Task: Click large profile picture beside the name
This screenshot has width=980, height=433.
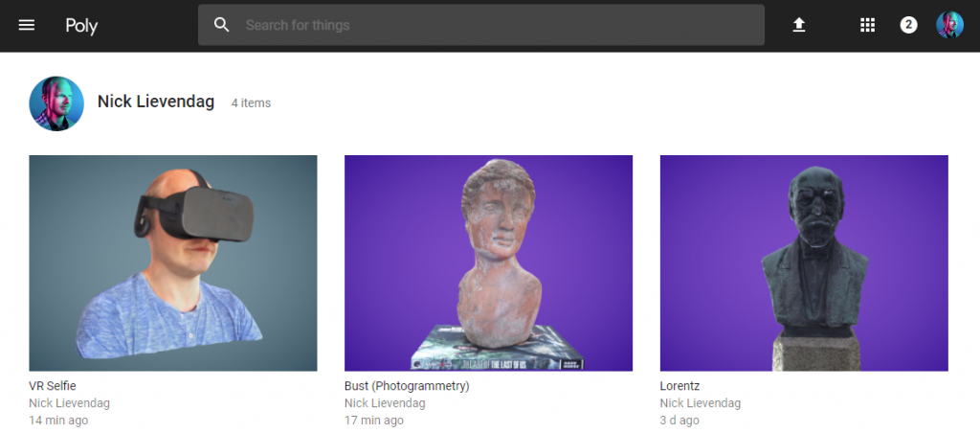Action: click(56, 103)
